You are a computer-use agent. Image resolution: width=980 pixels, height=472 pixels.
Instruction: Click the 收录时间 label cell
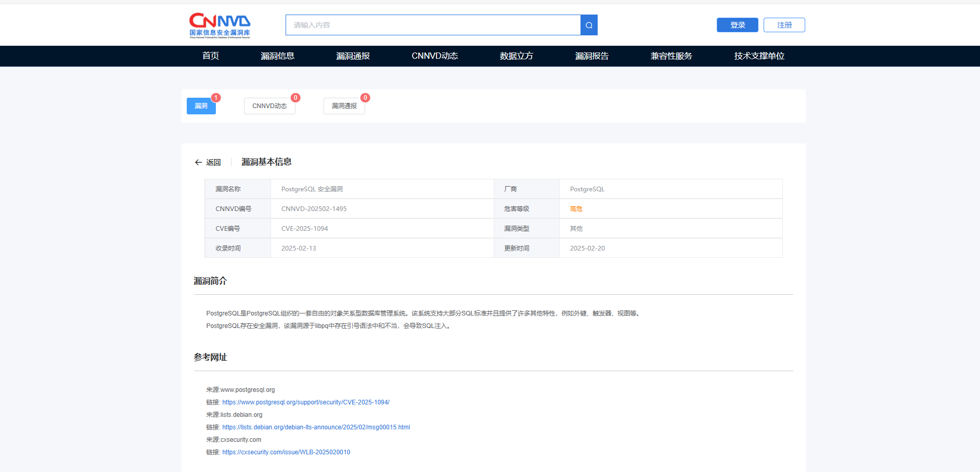238,248
